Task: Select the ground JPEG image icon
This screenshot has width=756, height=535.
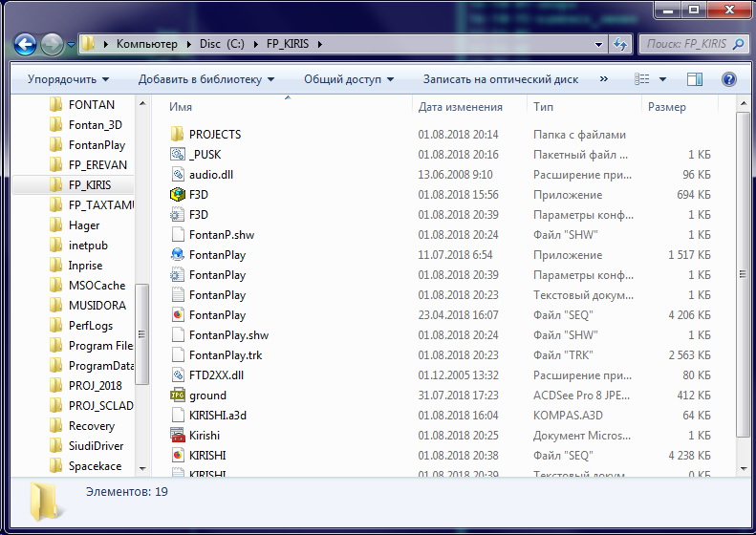Action: point(178,396)
